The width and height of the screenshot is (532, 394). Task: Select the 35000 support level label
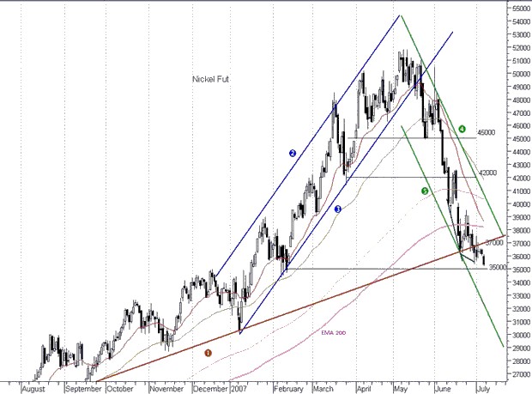(487, 268)
